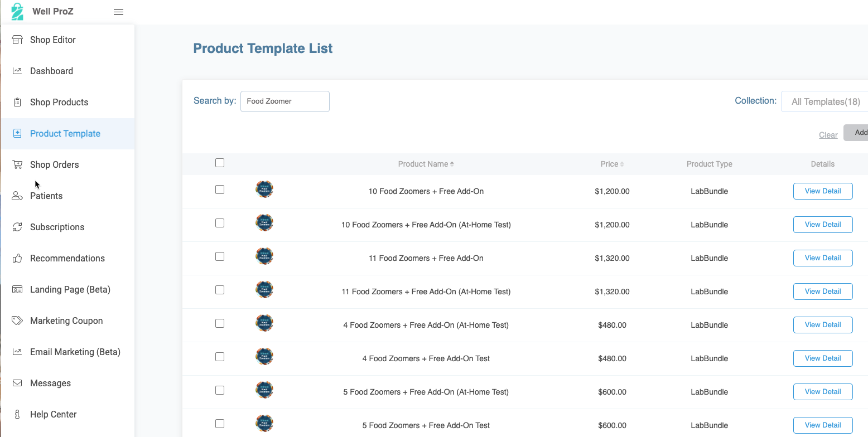
Task: Check the box for 5 Food Zoomers + Free Add-On Test
Action: tap(220, 424)
